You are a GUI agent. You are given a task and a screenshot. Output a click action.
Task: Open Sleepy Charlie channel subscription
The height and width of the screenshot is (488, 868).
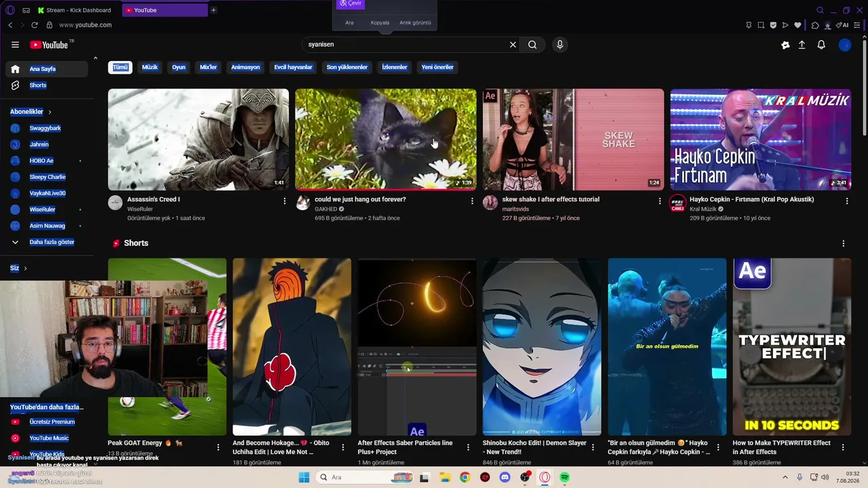(47, 177)
